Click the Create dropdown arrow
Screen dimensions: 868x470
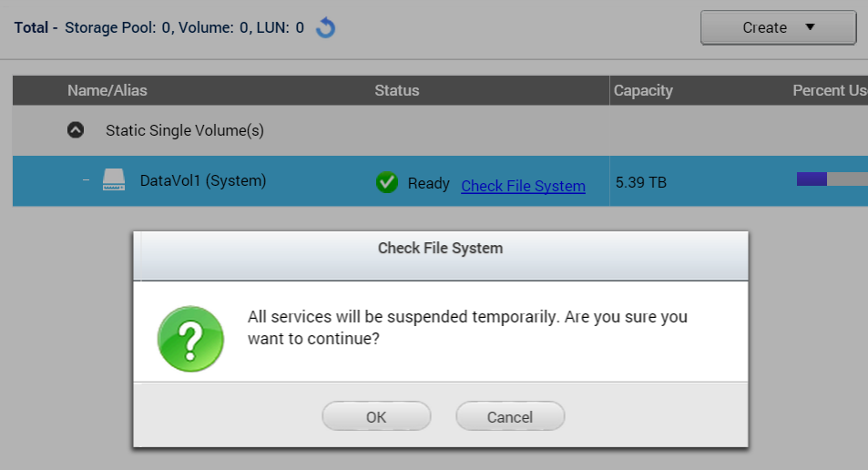810,27
